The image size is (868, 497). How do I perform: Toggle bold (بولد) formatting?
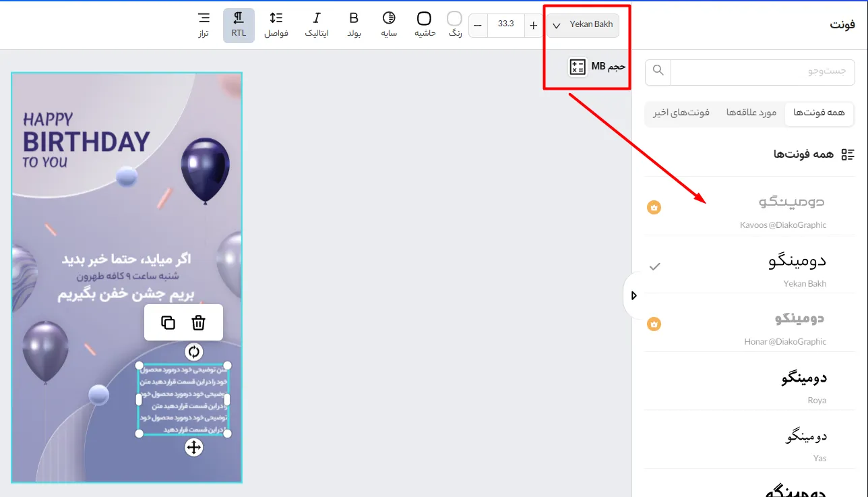354,25
